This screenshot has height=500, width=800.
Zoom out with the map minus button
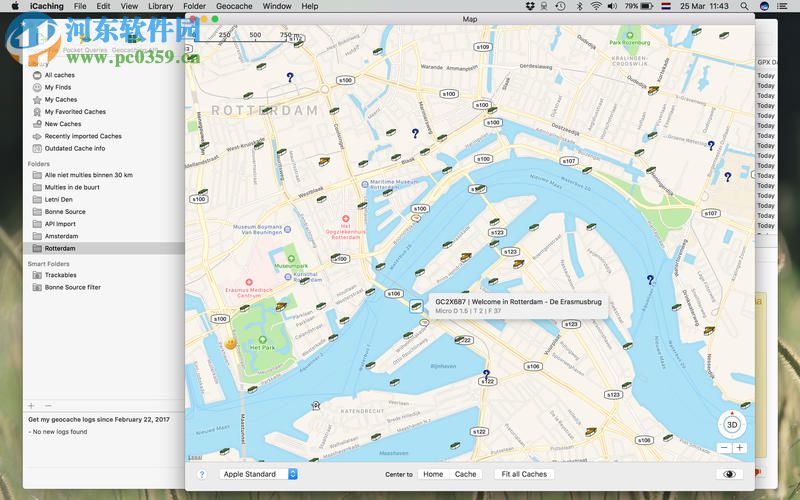pos(724,447)
